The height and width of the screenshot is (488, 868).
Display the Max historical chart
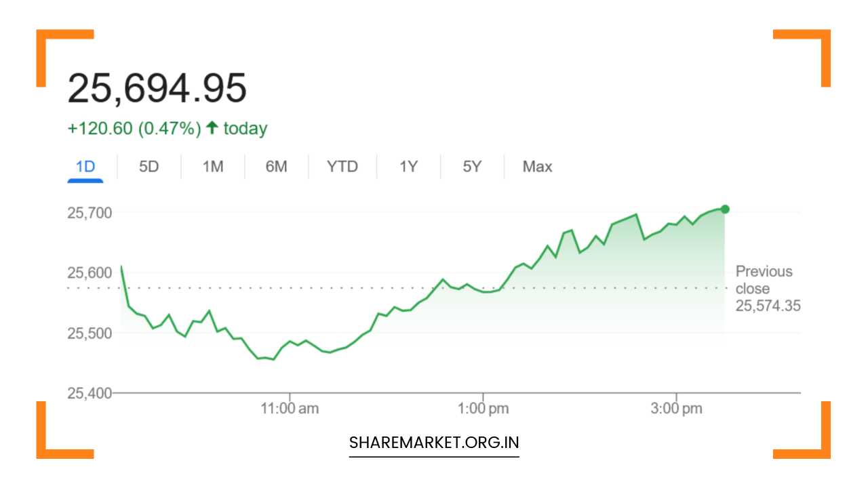click(x=536, y=166)
